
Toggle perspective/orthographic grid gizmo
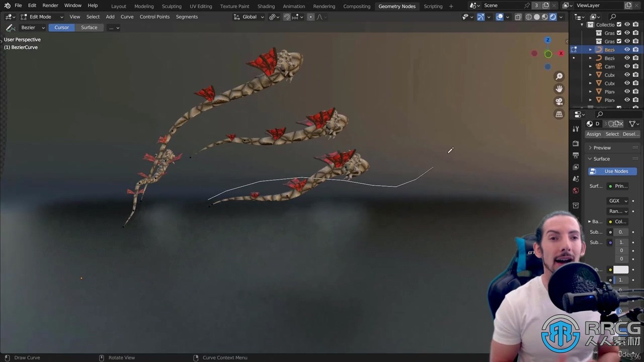[559, 114]
